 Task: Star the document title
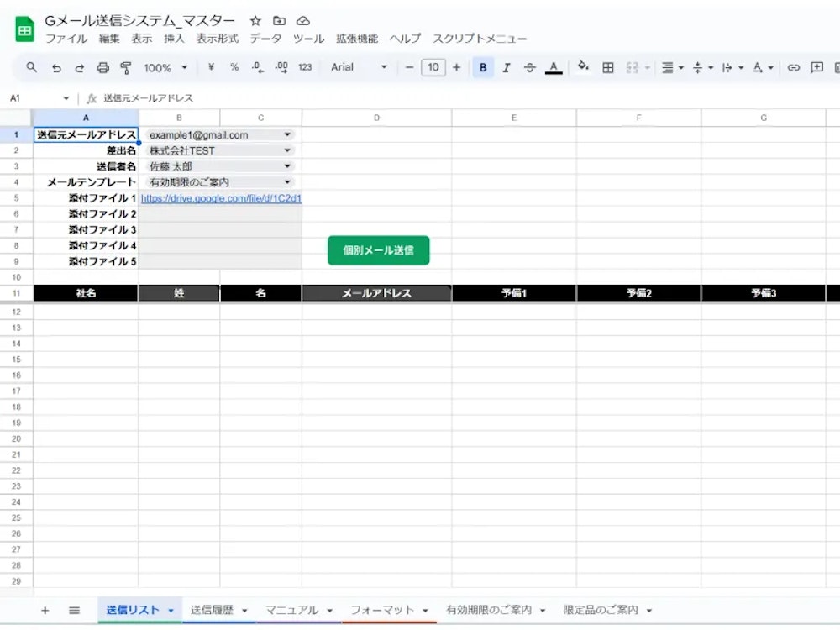[255, 21]
